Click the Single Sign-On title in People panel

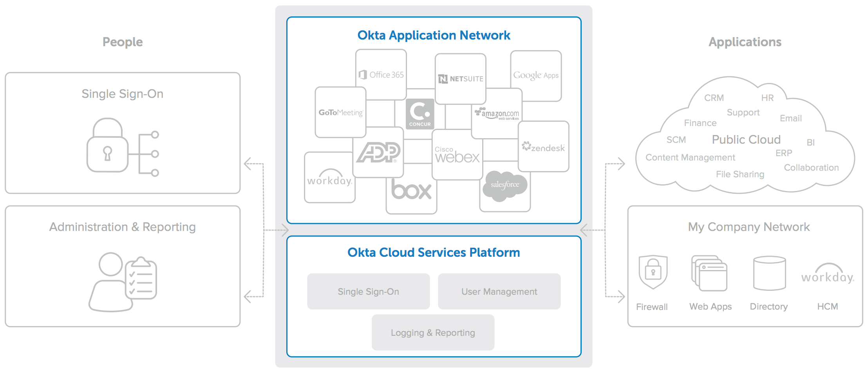(123, 94)
